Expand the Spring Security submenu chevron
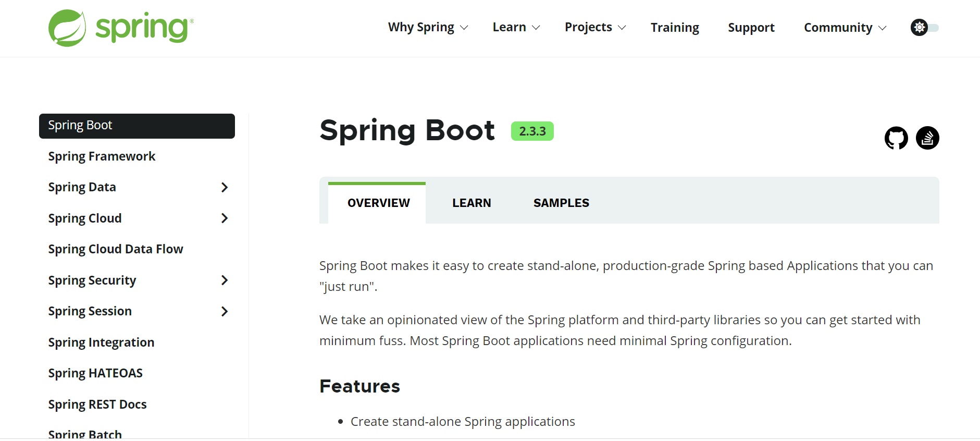 point(225,280)
